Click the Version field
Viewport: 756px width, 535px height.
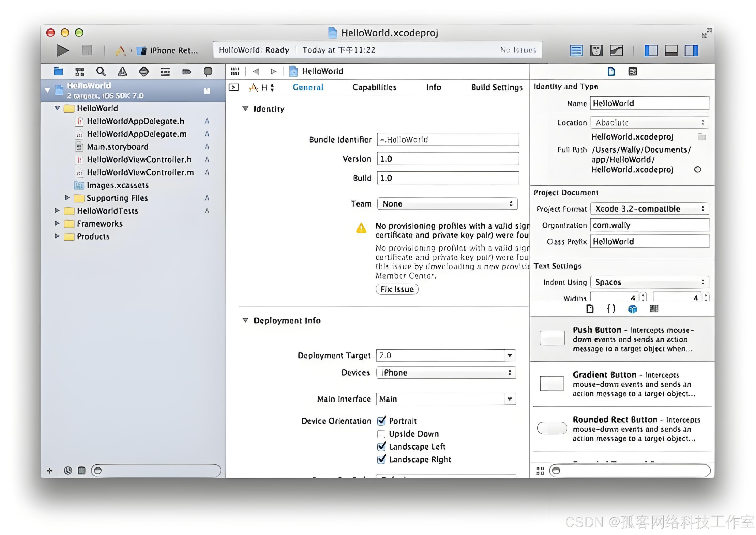[448, 158]
